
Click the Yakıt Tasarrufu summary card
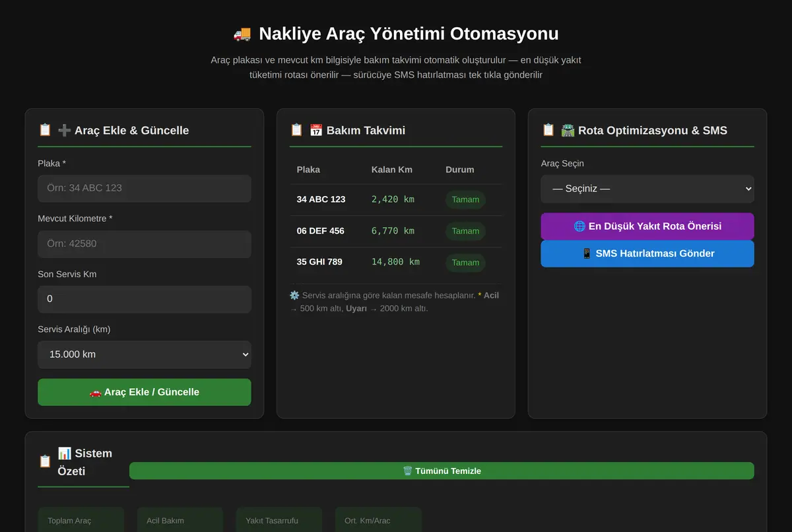(x=279, y=519)
